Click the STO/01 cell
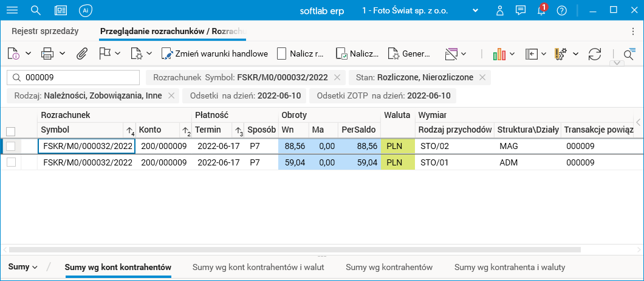This screenshot has height=281, width=644. (x=454, y=162)
